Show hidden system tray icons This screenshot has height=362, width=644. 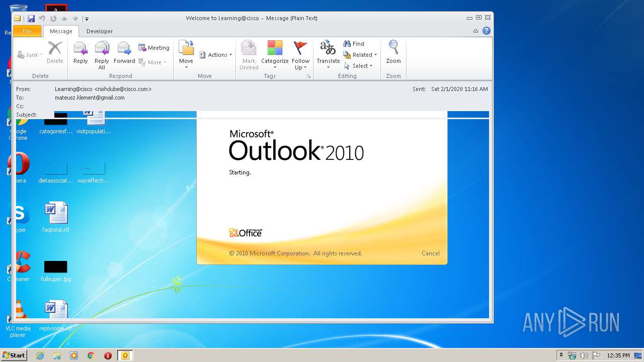point(561,355)
